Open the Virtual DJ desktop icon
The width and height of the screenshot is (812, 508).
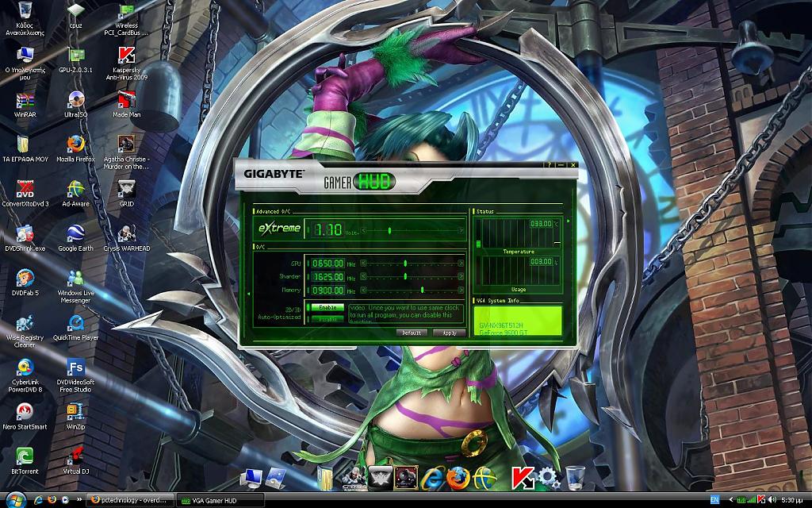point(75,461)
